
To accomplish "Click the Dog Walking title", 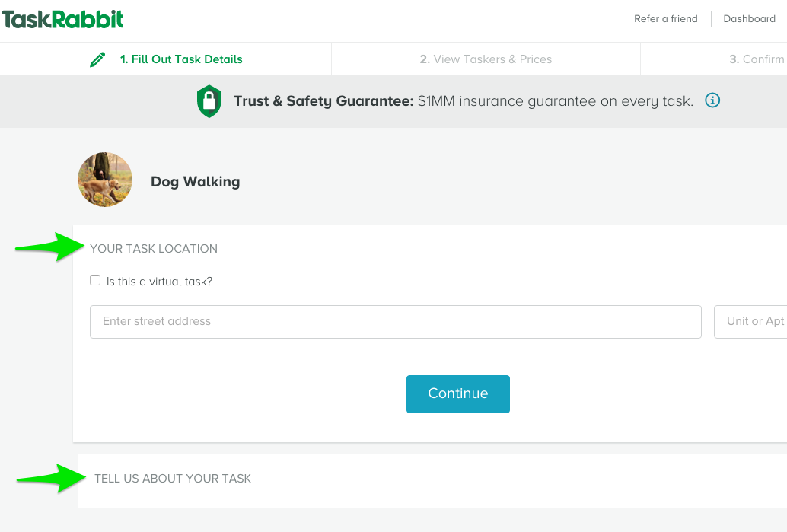I will (x=196, y=182).
